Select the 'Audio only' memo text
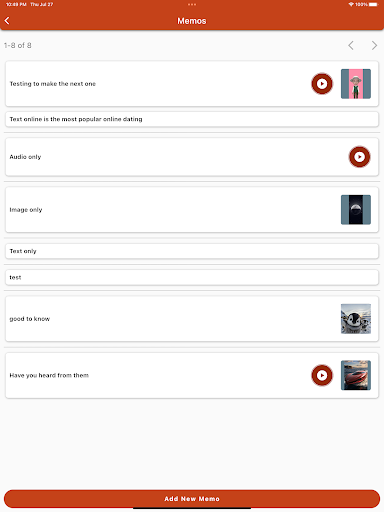The image size is (384, 512). click(x=25, y=157)
